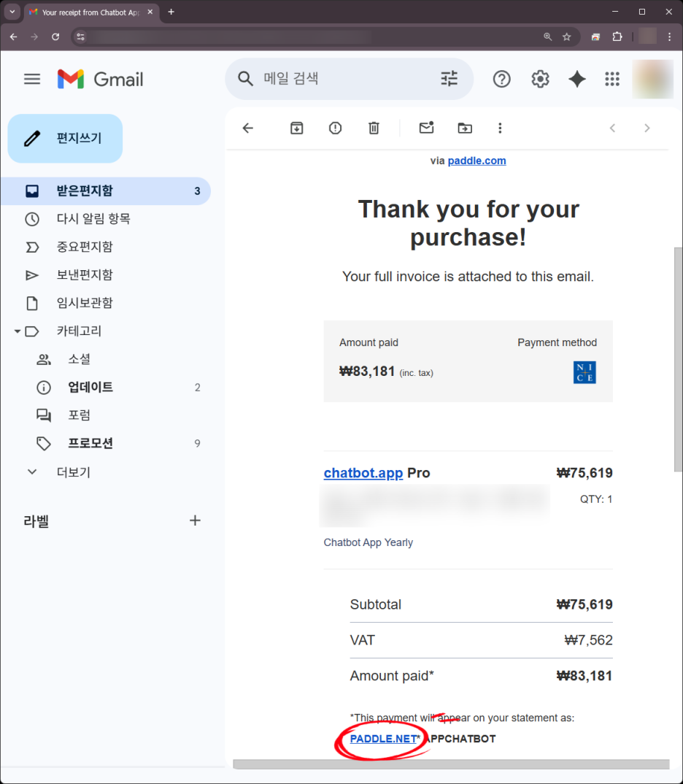683x784 pixels.
Task: Bookmark this page star
Action: pos(566,36)
